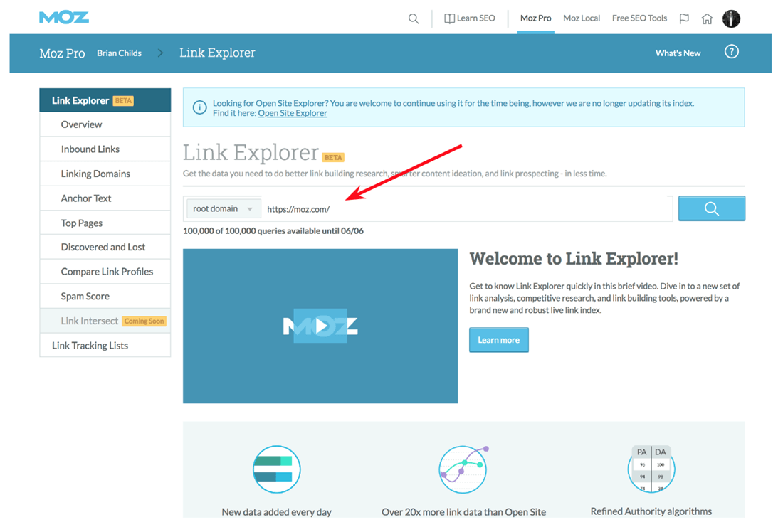
Task: Click Link Intersect Coming Soon item
Action: pos(105,320)
